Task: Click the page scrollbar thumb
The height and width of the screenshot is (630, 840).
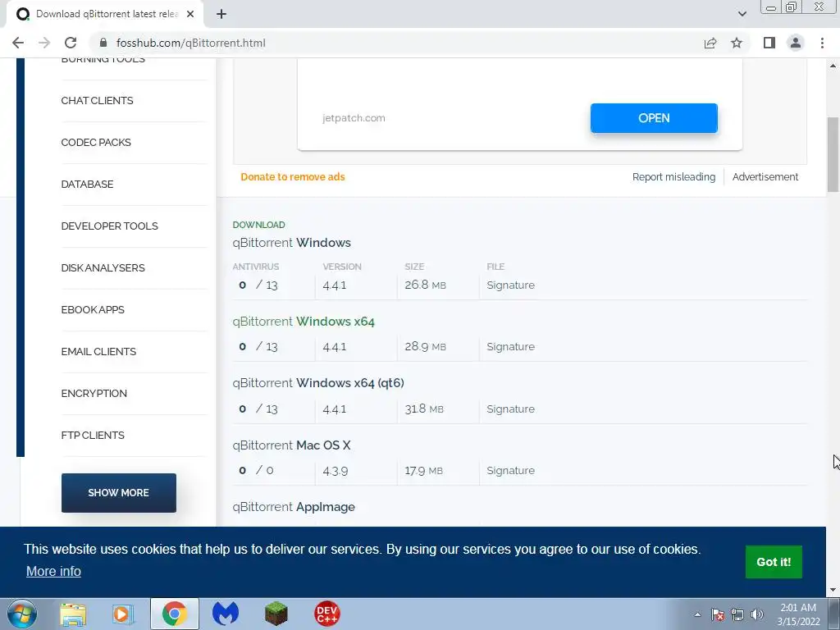Action: [x=833, y=154]
